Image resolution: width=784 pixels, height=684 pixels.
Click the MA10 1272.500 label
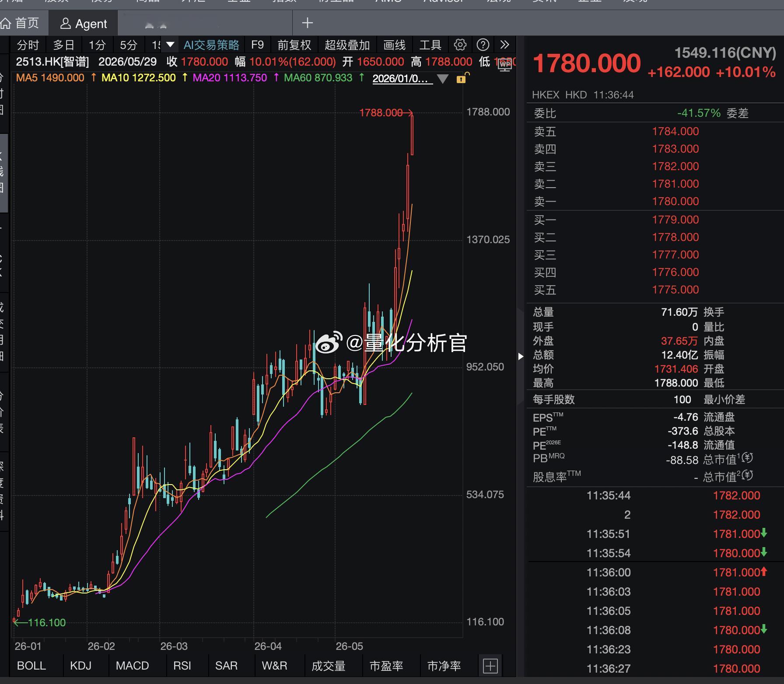(x=138, y=78)
